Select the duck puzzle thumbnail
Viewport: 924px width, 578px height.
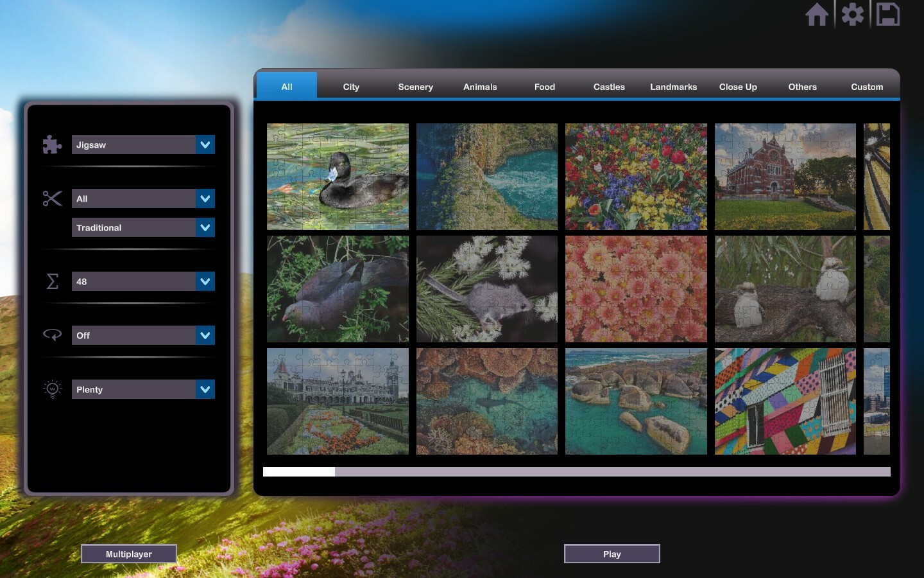point(338,177)
